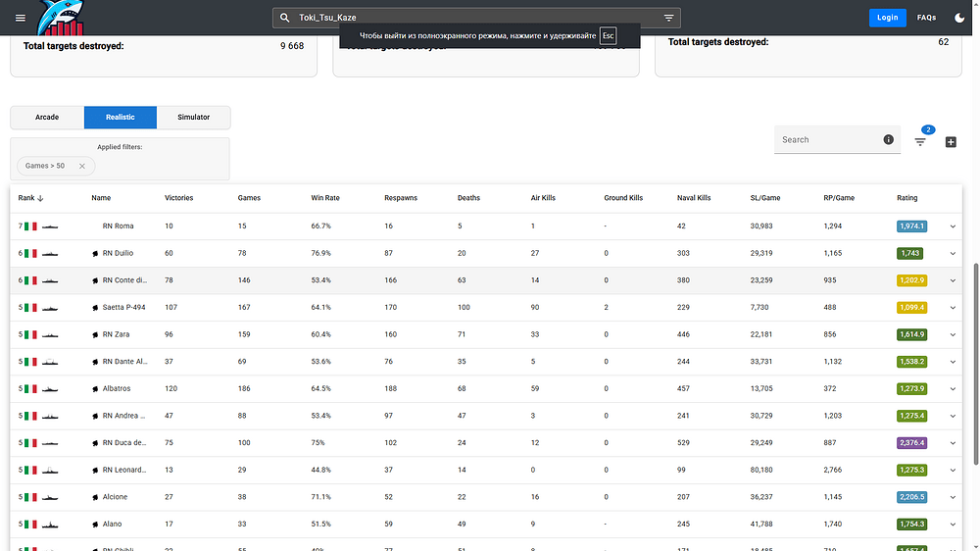
Task: Remove the Games > 50 filter chip
Action: (82, 166)
